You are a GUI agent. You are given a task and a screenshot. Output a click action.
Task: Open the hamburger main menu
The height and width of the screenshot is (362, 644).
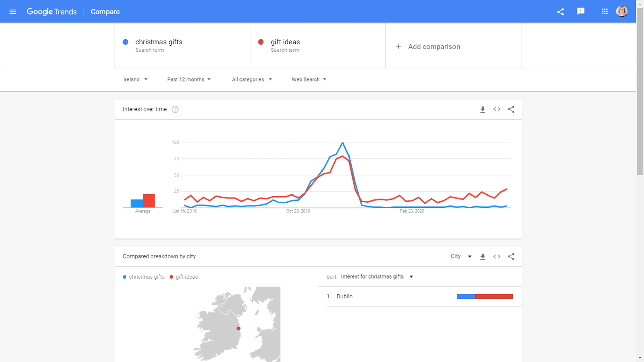coord(13,12)
